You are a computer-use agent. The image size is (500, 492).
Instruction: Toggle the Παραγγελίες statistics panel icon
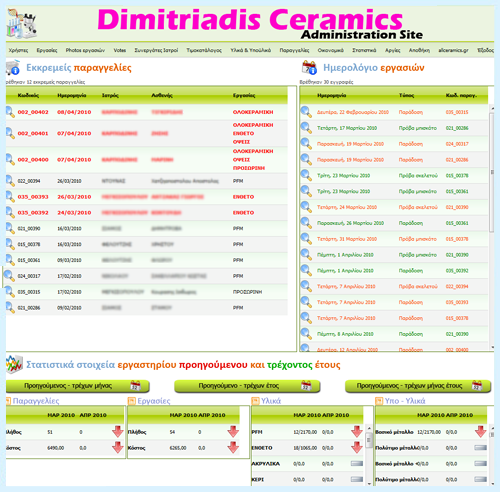[8, 401]
